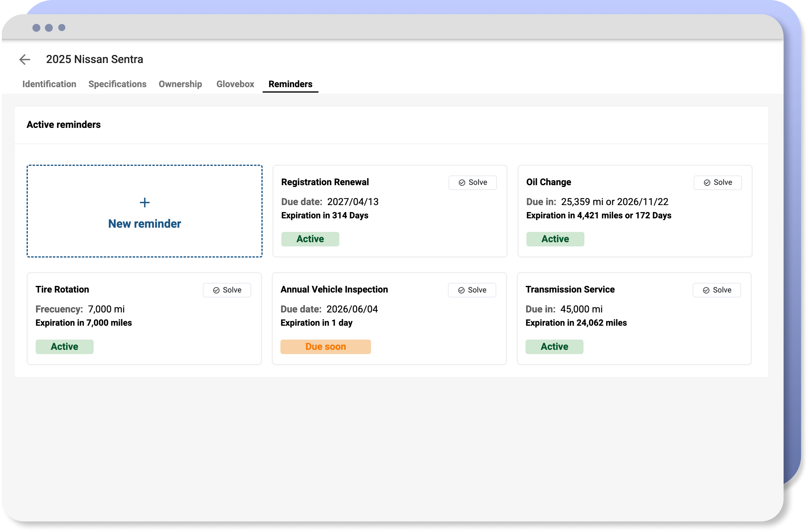This screenshot has width=808, height=532.
Task: Click 'Expiration in 314 Days' text
Action: 324,215
